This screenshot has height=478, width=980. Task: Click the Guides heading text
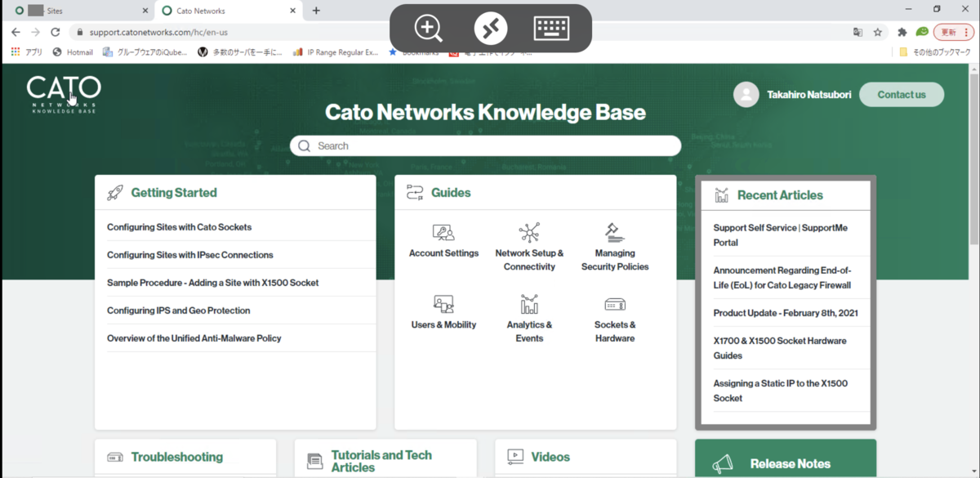tap(451, 193)
